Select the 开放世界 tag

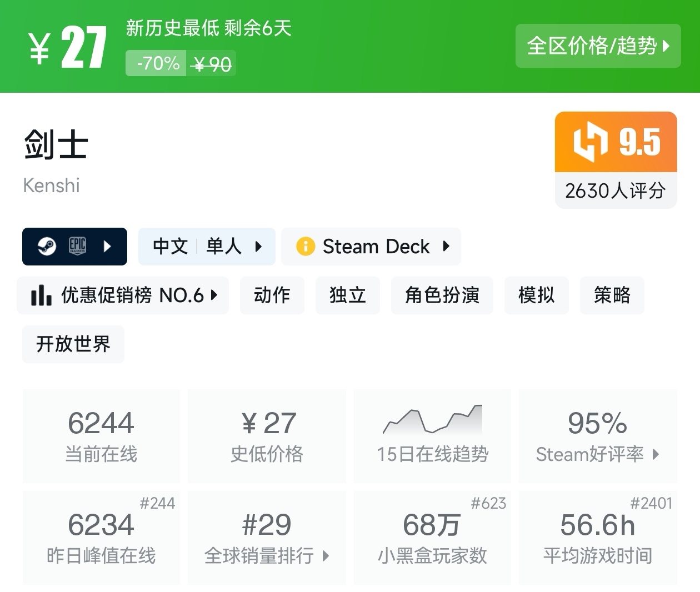tap(73, 344)
